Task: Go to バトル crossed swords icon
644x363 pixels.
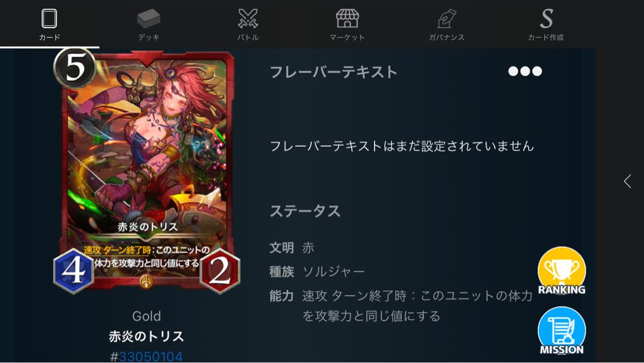Action: [x=248, y=19]
